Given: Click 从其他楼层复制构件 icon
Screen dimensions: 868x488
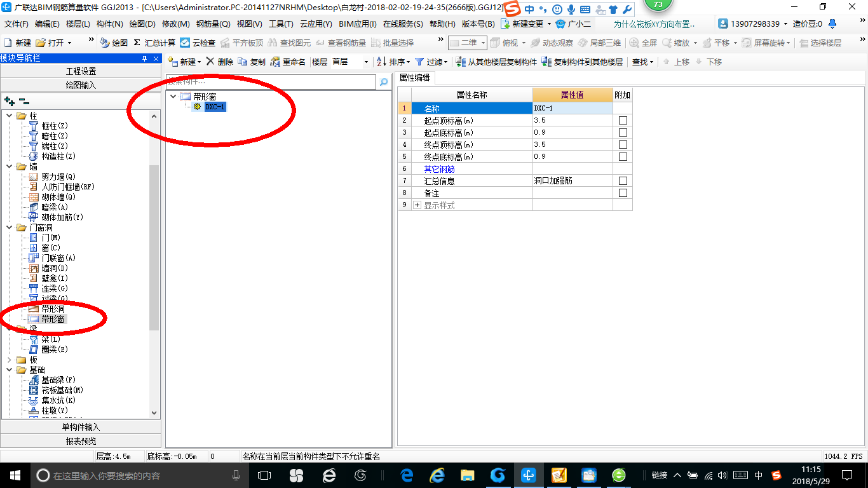Looking at the screenshot, I should (x=461, y=62).
